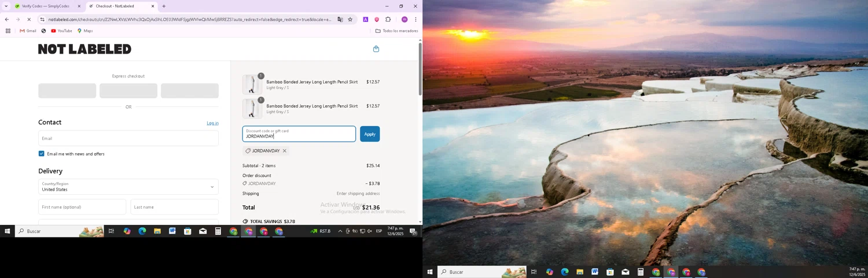Open the red shield extension icon
This screenshot has width=868, height=278.
(x=377, y=20)
